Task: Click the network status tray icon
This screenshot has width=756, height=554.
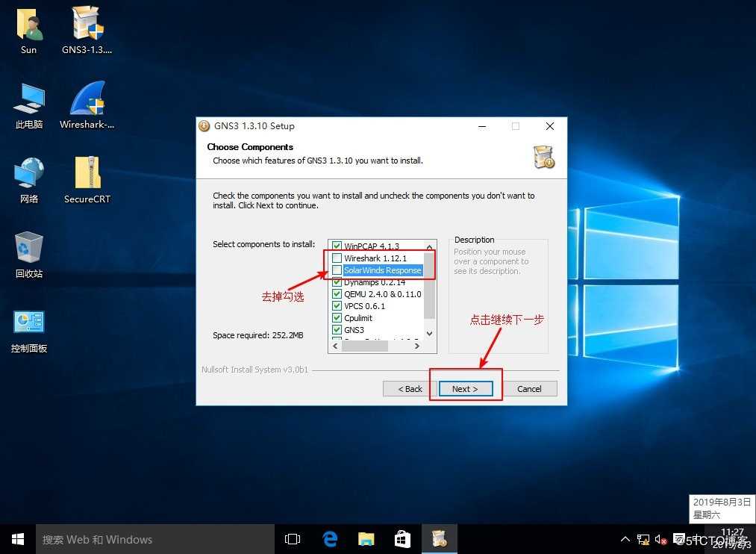Action: tap(643, 540)
